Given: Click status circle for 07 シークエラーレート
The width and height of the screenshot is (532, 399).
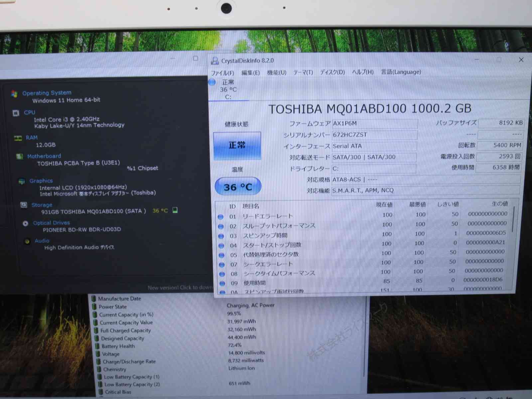Looking at the screenshot, I should point(222,265).
